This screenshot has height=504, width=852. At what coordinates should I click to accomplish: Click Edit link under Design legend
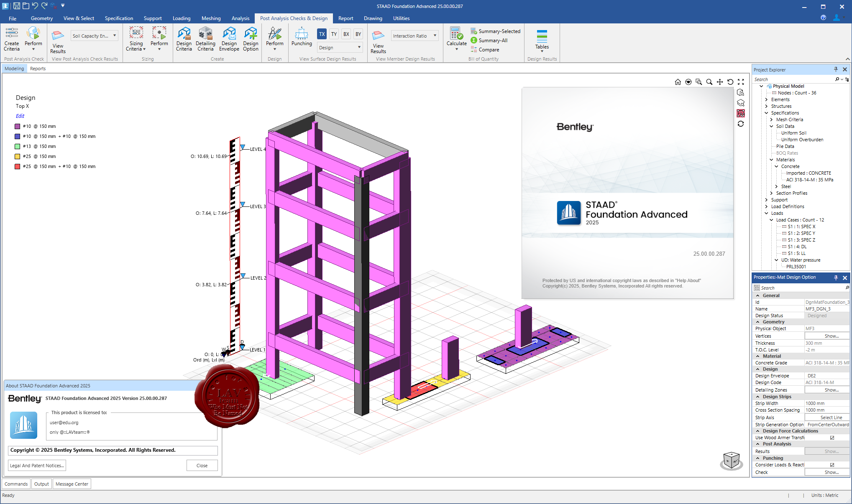[x=20, y=116]
